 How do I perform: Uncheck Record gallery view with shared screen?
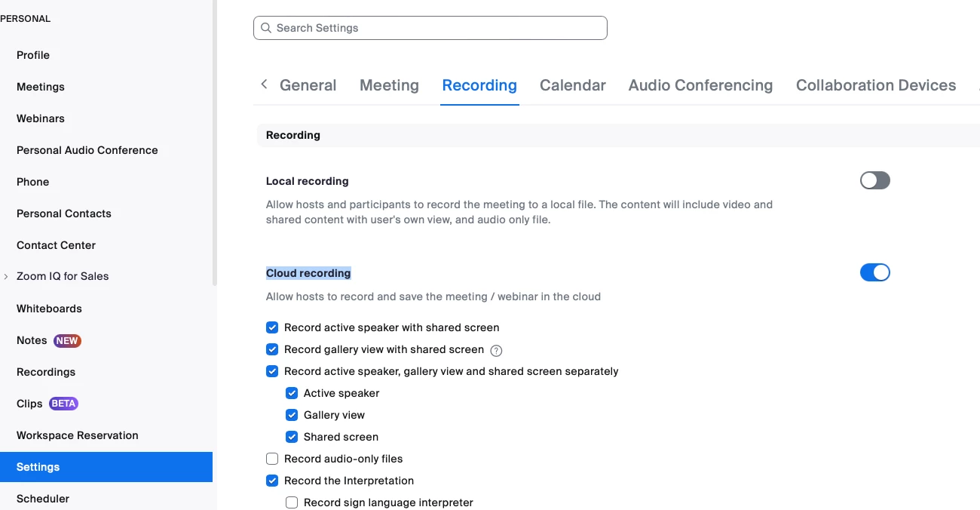(272, 349)
